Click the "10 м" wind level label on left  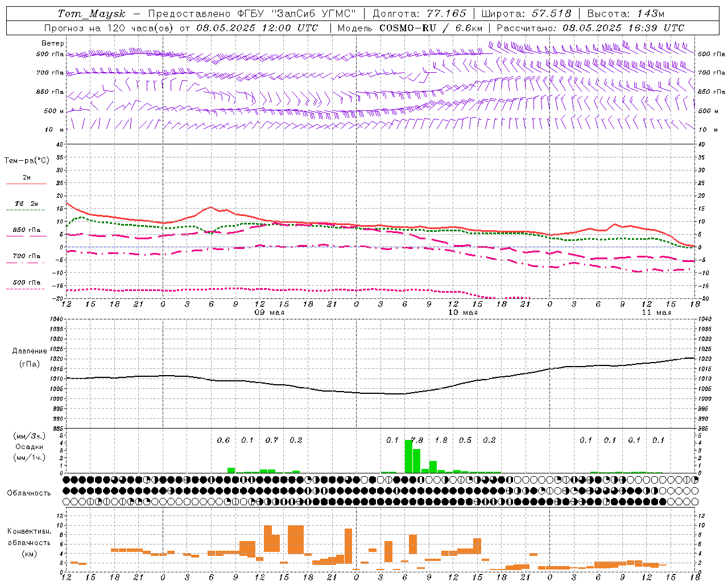(55, 130)
